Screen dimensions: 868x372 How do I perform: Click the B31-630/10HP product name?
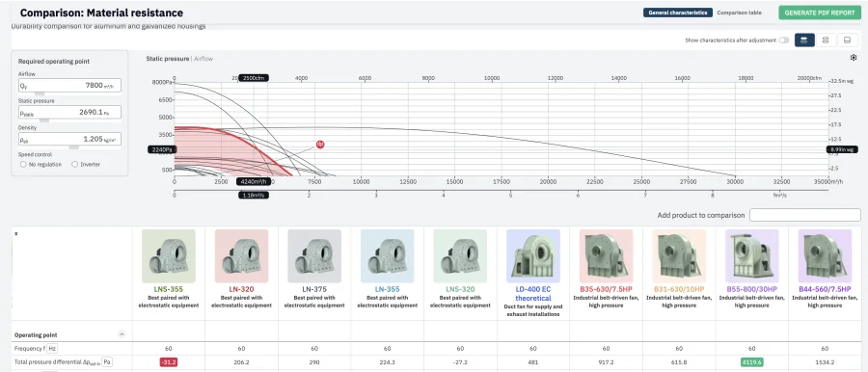click(679, 289)
